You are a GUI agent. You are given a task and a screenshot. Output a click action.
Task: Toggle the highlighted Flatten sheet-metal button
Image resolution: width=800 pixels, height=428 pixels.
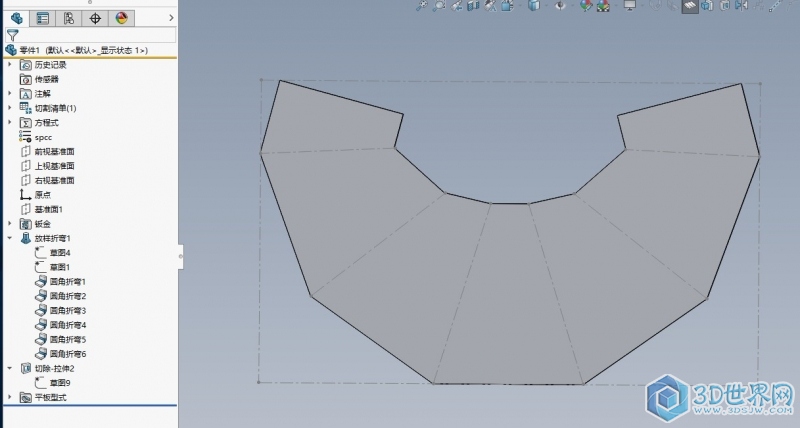pos(690,6)
